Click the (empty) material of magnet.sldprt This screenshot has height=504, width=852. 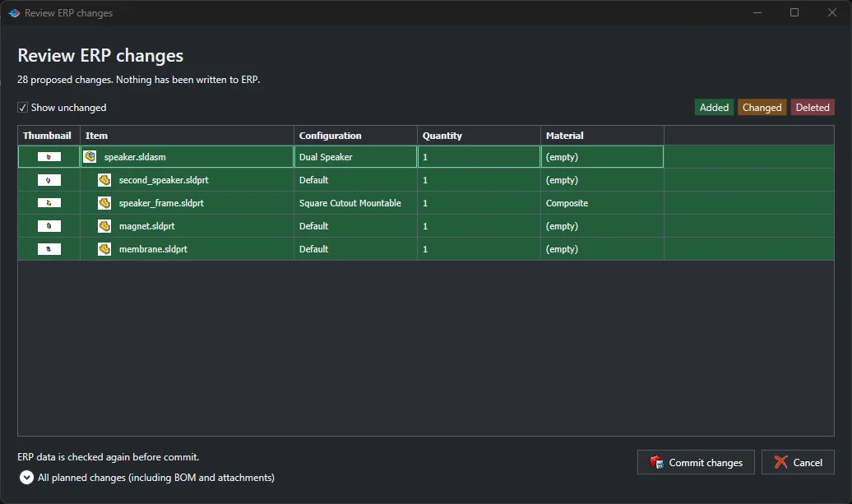click(602, 226)
